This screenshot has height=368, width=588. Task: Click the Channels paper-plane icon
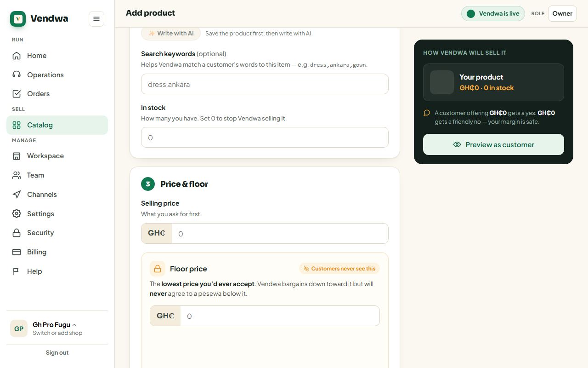[17, 195]
